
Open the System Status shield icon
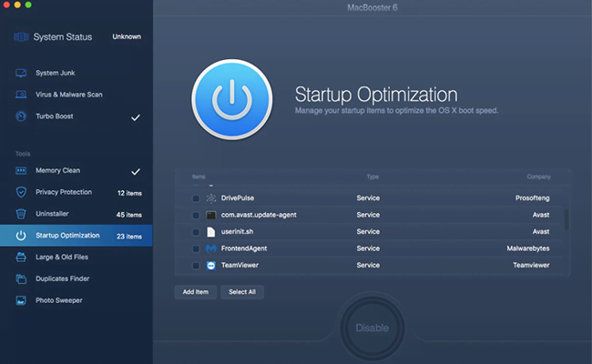pos(21,36)
